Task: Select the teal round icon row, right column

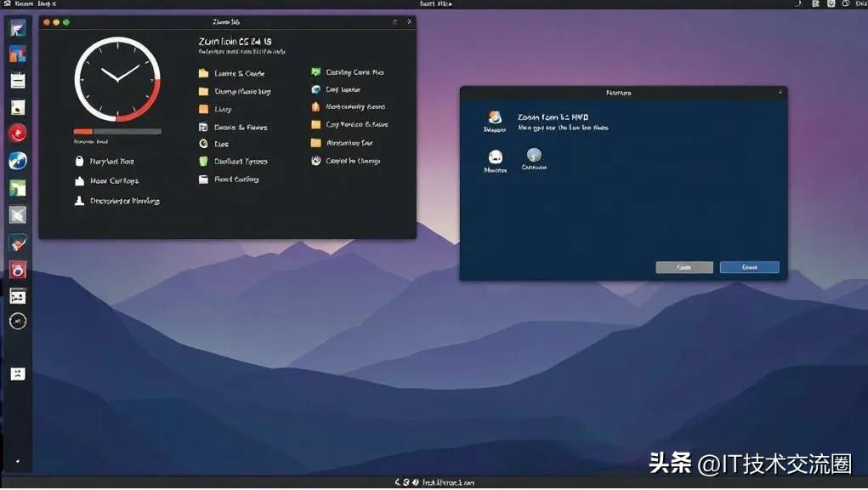Action: (336, 89)
